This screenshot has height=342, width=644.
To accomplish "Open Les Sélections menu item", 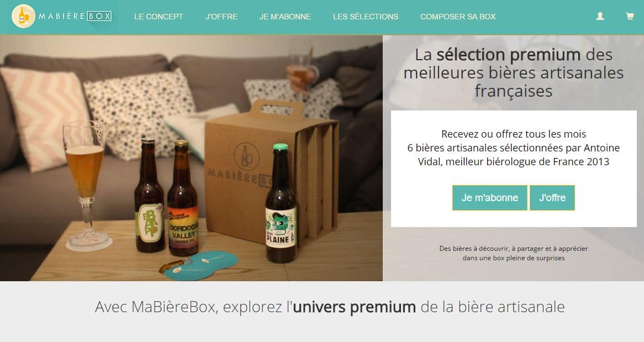I will point(366,17).
